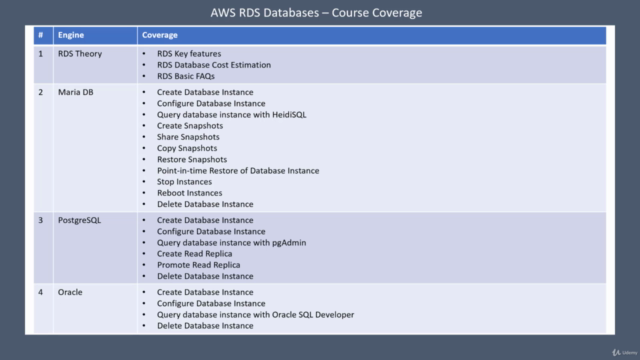Click 'Query database instance with Oracle SQL Developer'
The image size is (640, 360).
click(x=256, y=315)
